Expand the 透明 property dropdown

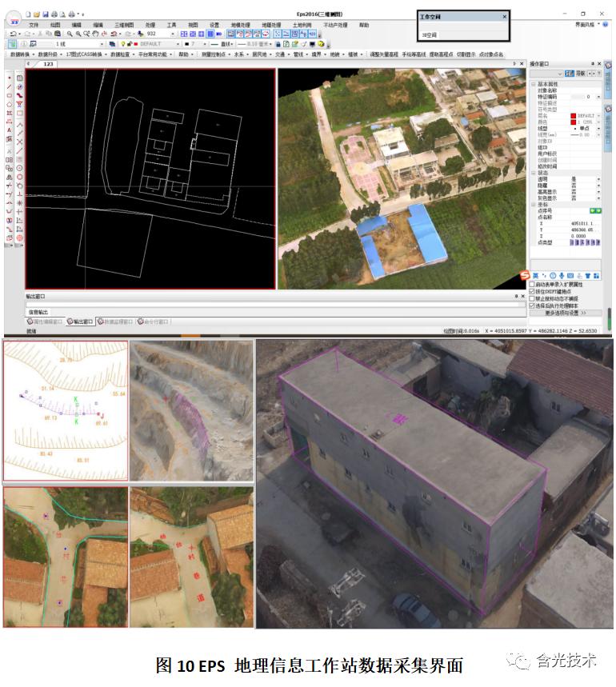pos(597,179)
